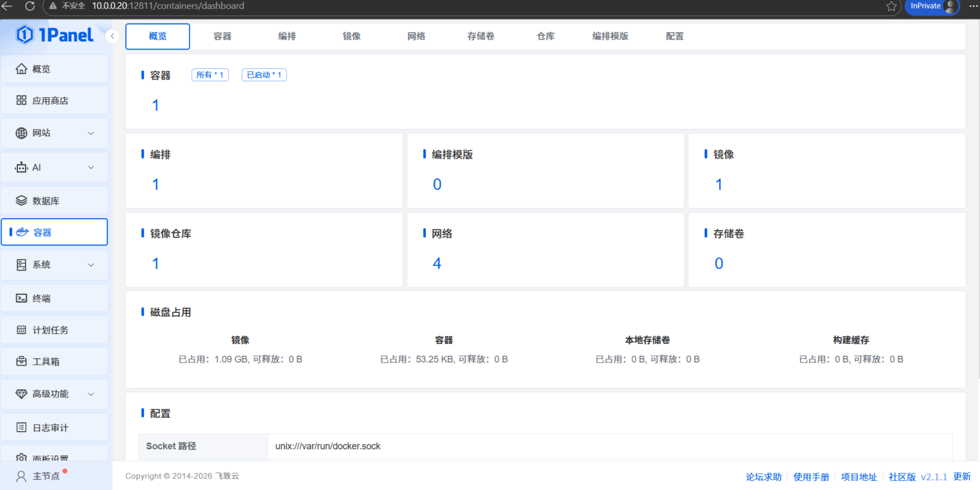Open 终端 terminal icon in sidebar
This screenshot has height=490, width=980.
coord(21,298)
